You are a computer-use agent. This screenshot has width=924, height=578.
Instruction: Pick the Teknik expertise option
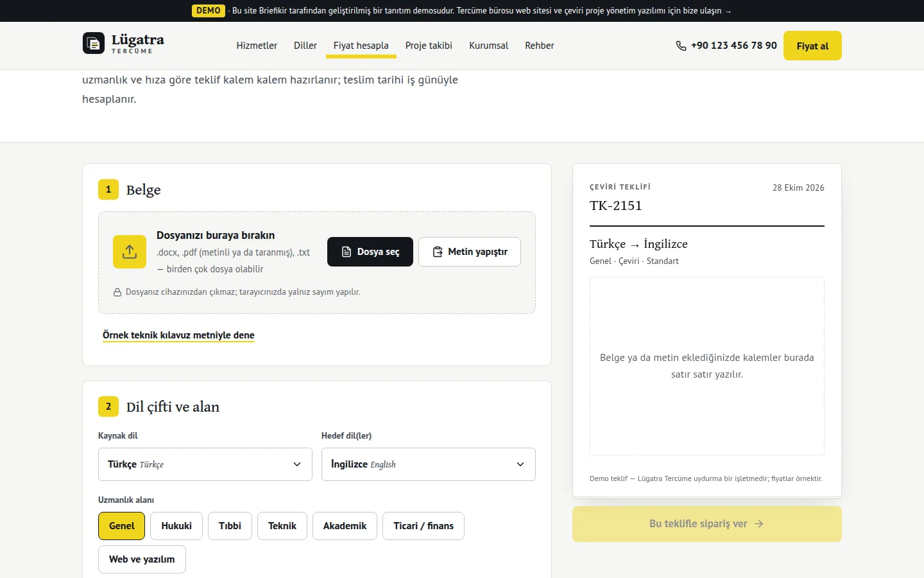(x=282, y=526)
